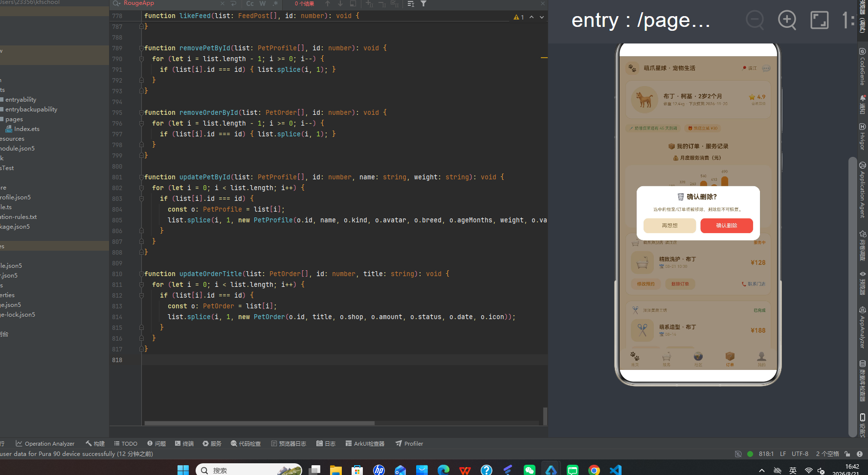This screenshot has width=868, height=475.
Task: Click 再想想 cancel button in dialog
Action: [x=669, y=226]
